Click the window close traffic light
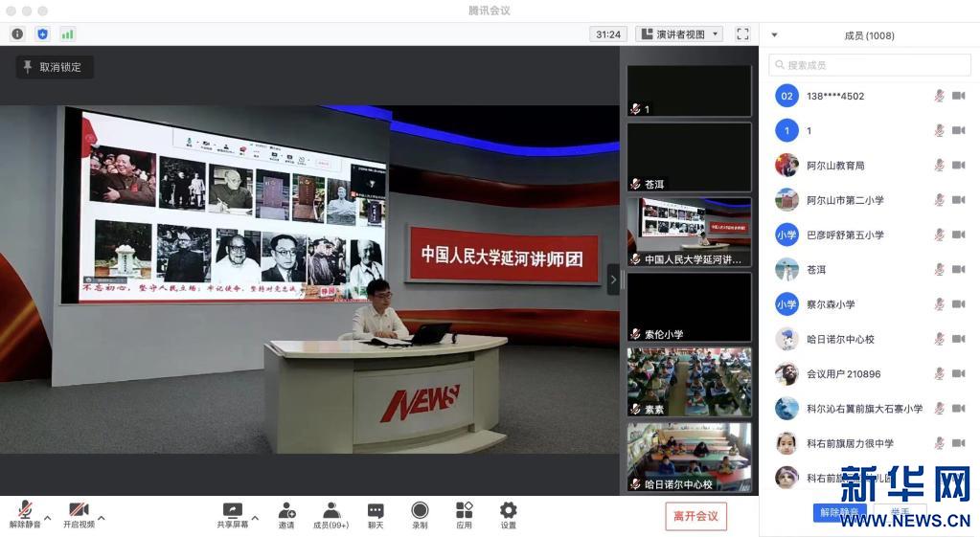Image resolution: width=980 pixels, height=537 pixels. coord(11,11)
